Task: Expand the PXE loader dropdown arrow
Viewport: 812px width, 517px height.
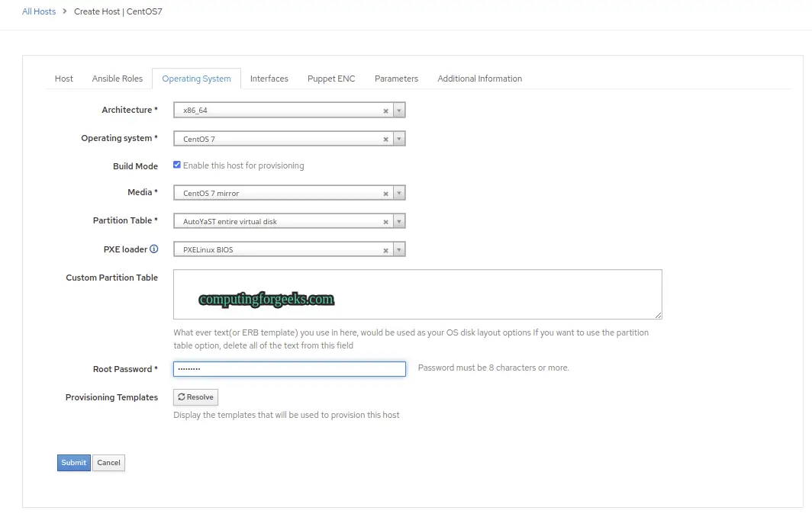Action: click(x=399, y=250)
